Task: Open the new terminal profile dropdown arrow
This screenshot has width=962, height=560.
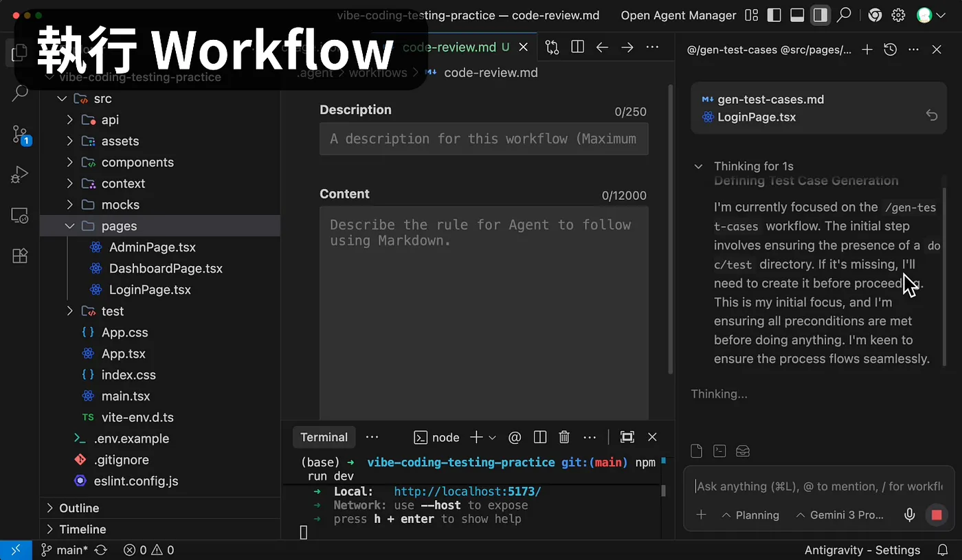Action: 492,438
